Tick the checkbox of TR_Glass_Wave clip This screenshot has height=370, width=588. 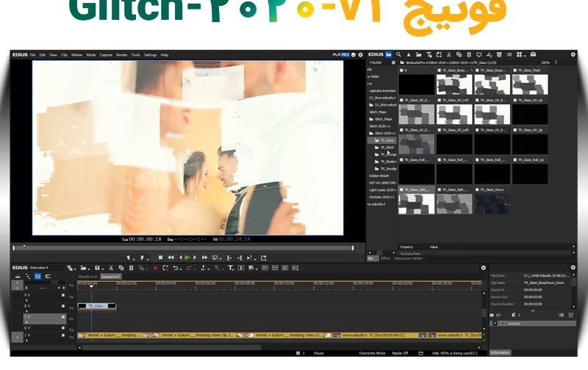click(477, 189)
